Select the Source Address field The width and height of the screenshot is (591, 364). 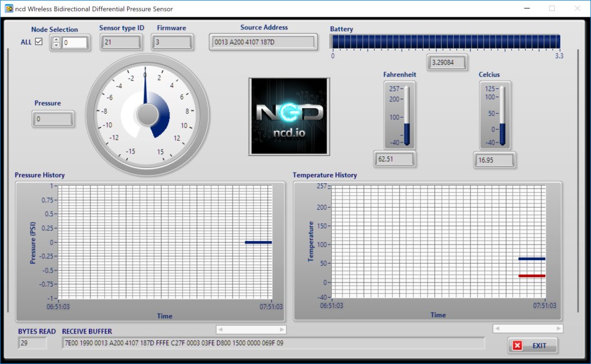263,42
